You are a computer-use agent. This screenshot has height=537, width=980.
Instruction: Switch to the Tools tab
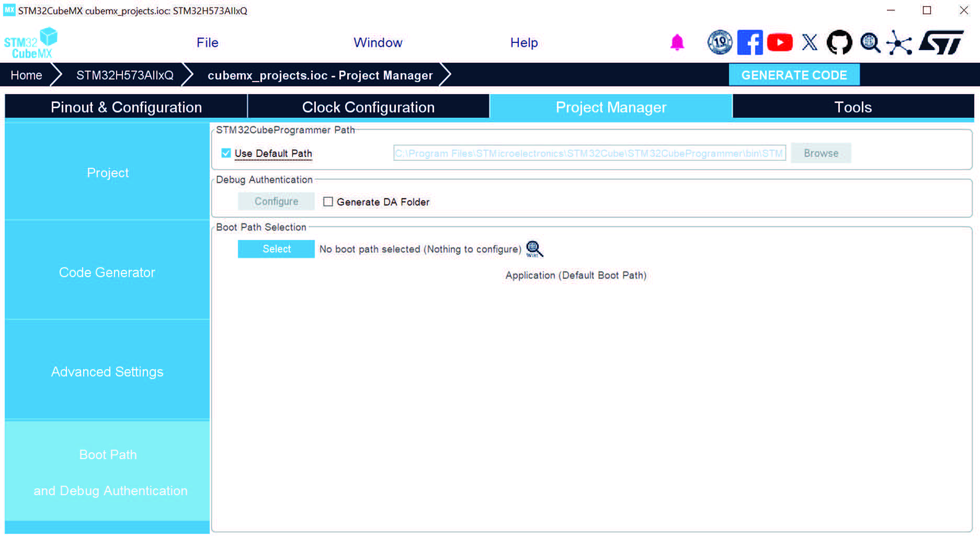pyautogui.click(x=853, y=107)
